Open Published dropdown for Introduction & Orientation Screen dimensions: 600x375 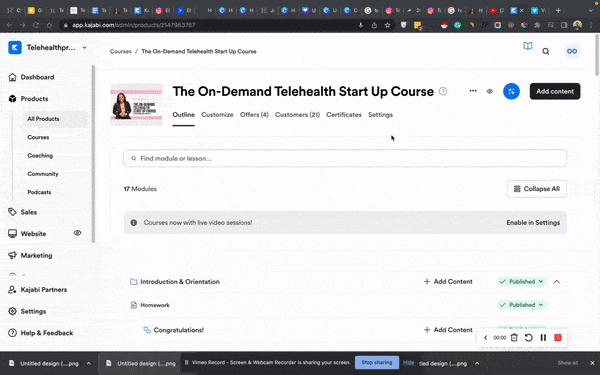tap(522, 282)
